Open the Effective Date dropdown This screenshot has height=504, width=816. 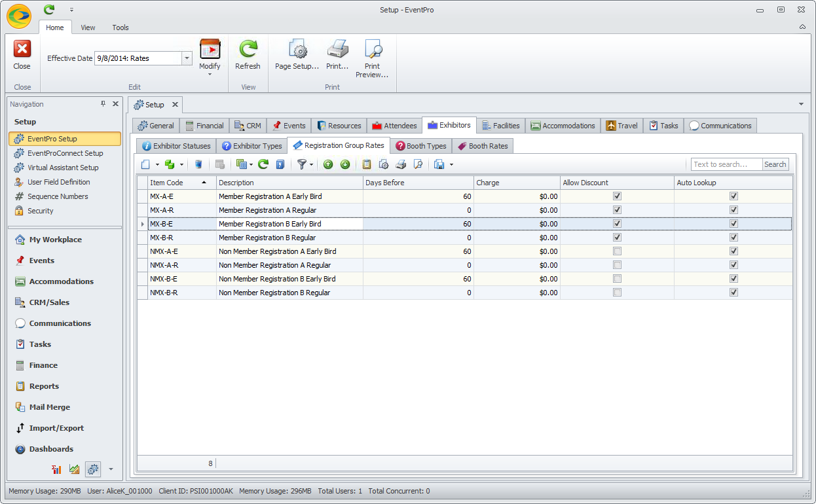click(x=187, y=58)
